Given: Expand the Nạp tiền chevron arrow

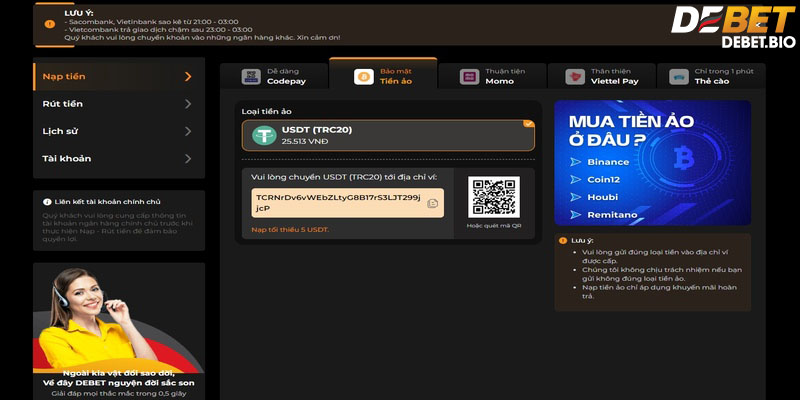Looking at the screenshot, I should coord(188,77).
